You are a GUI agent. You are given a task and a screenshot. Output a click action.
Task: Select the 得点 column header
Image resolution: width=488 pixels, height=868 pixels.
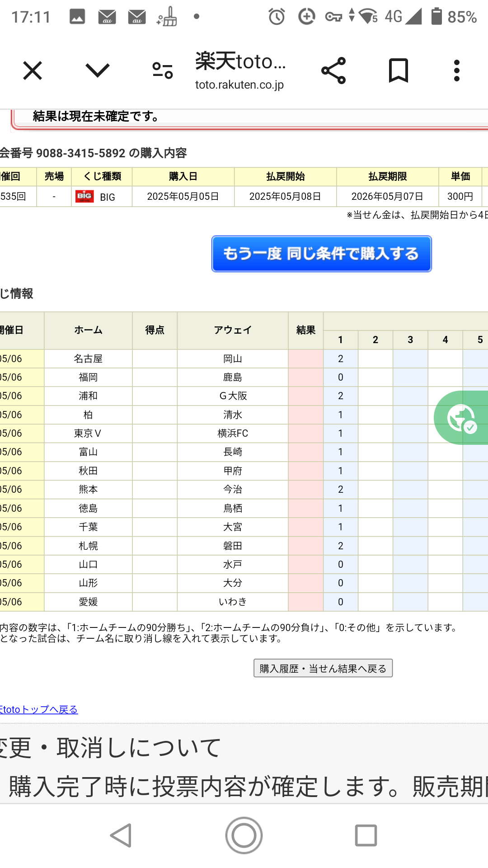[x=155, y=330]
